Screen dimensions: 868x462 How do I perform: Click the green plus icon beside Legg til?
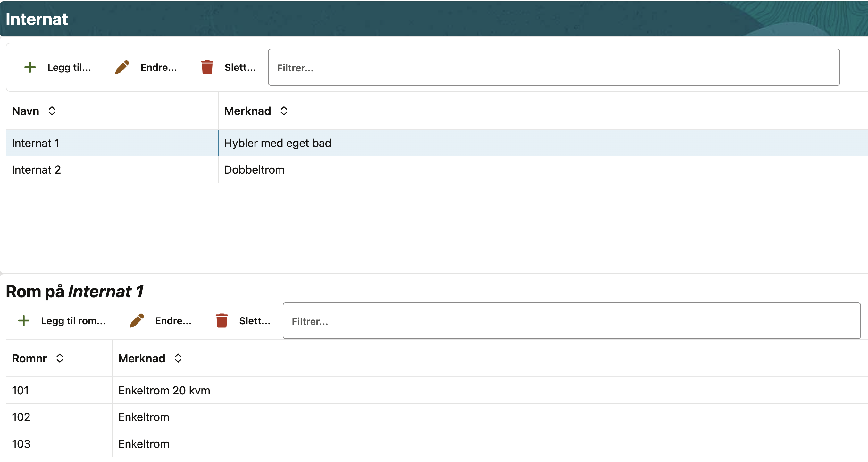(30, 67)
